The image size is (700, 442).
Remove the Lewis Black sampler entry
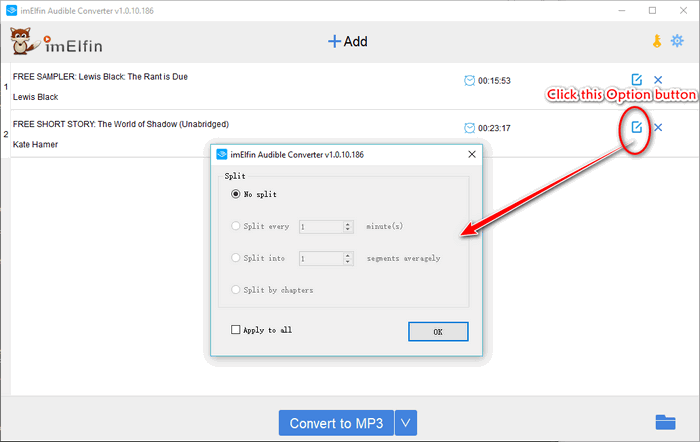coord(658,80)
